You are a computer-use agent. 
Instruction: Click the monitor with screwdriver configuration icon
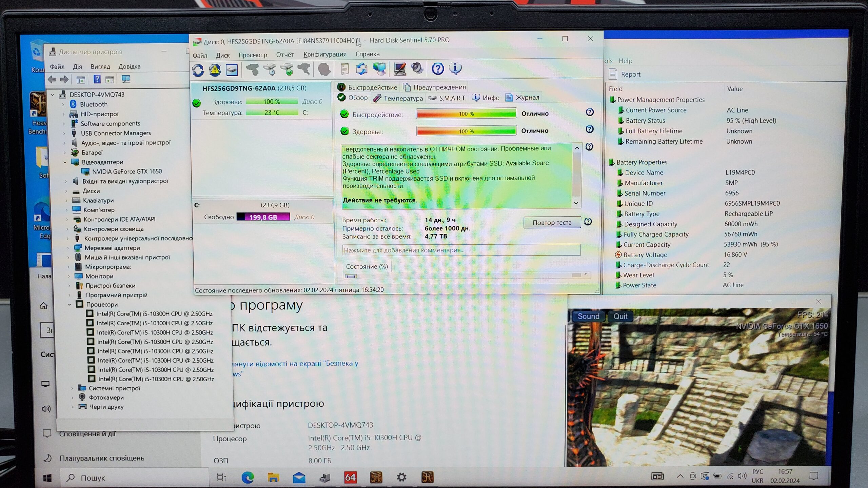click(400, 69)
